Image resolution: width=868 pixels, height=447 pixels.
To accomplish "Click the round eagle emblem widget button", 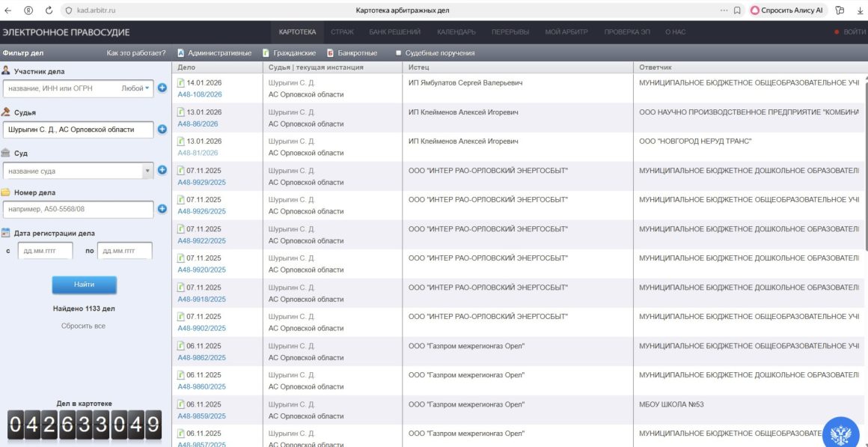I will tap(844, 431).
